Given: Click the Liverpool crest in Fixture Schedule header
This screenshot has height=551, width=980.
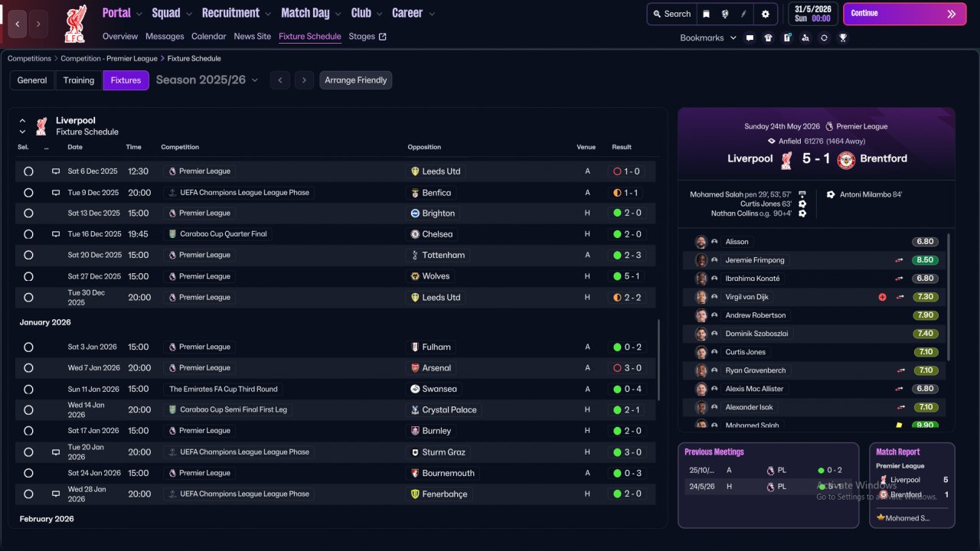Looking at the screenshot, I should coord(41,126).
